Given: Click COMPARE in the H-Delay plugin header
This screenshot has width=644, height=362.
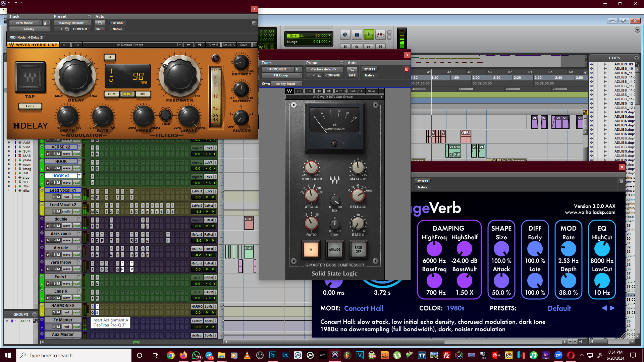Looking at the screenshot, I should point(80,29).
